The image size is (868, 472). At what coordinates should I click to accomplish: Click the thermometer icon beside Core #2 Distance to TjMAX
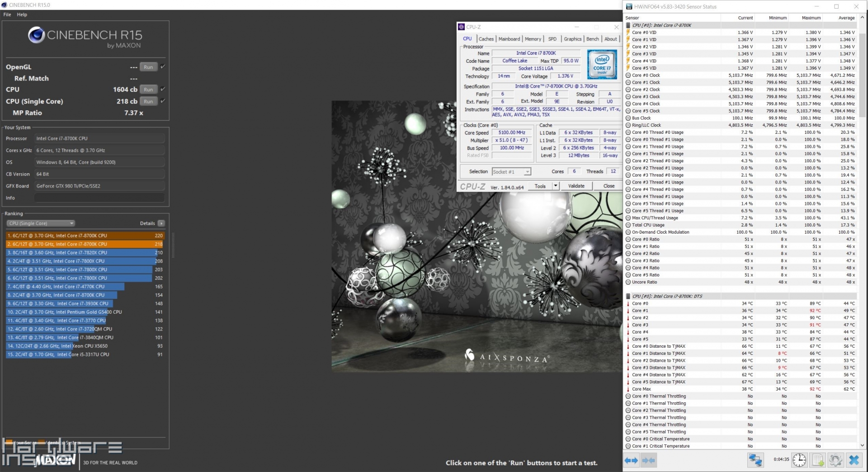(628, 361)
